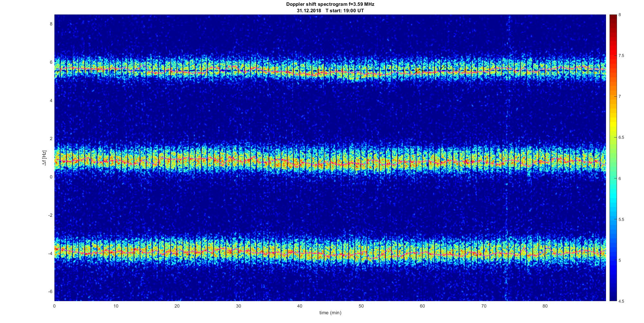Click the colorbar tick label '5.5'
The image size is (644, 323).
621,219
